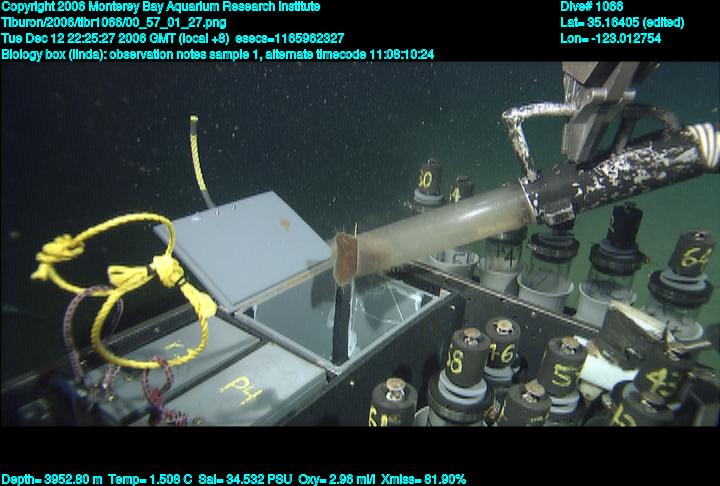This screenshot has width=720, height=486.
Task: Select the Lat= 35.16405 (edited) readout
Action: click(x=622, y=23)
